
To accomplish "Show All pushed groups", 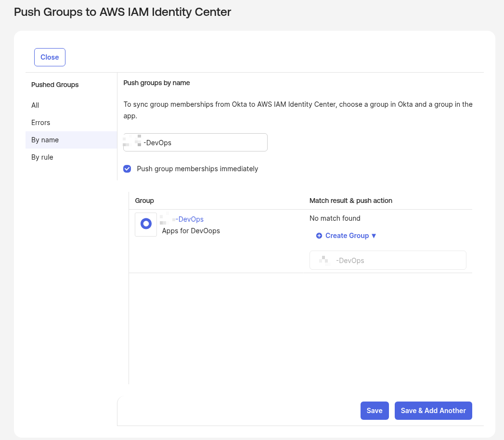I will pos(35,105).
